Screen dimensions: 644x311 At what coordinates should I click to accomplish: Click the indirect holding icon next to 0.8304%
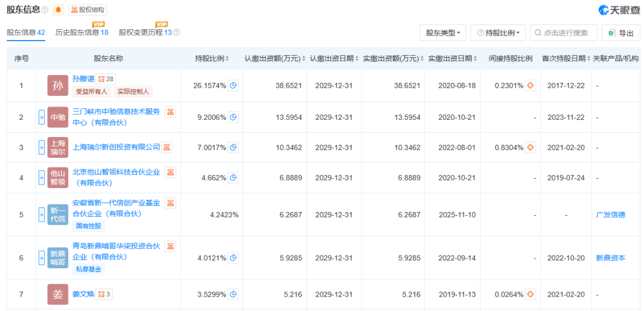pyautogui.click(x=531, y=147)
